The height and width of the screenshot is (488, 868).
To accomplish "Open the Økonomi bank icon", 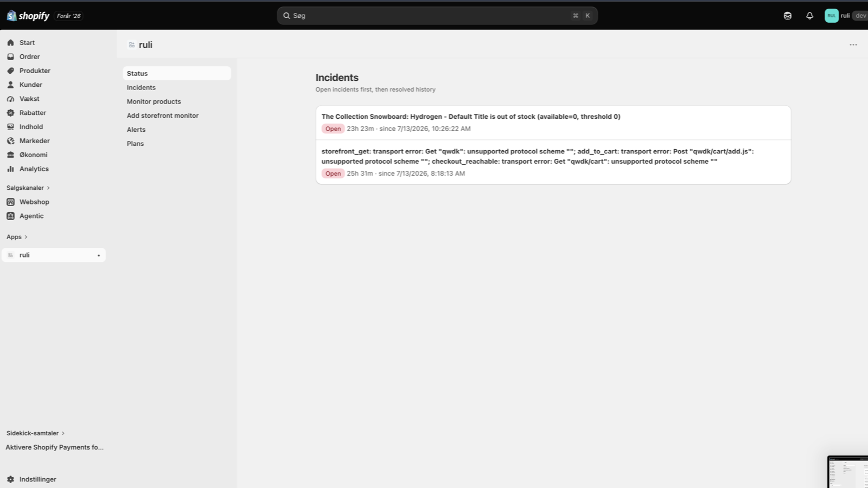I will (x=10, y=155).
